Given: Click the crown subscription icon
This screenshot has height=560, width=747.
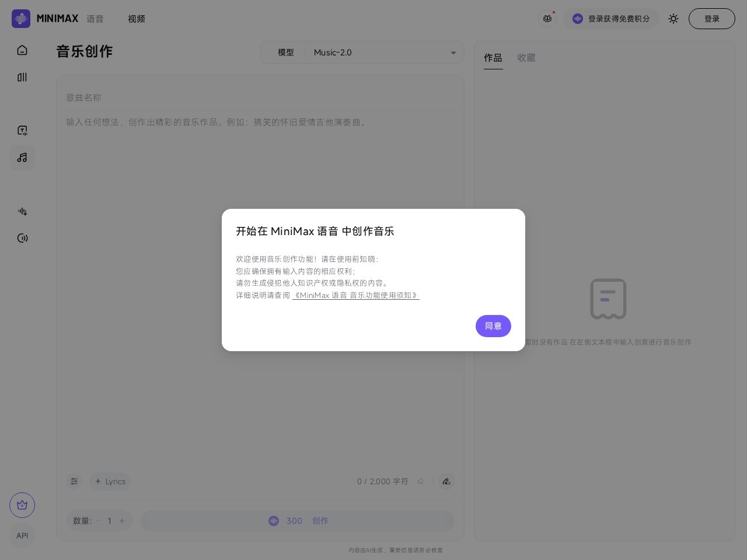Looking at the screenshot, I should click(22, 505).
